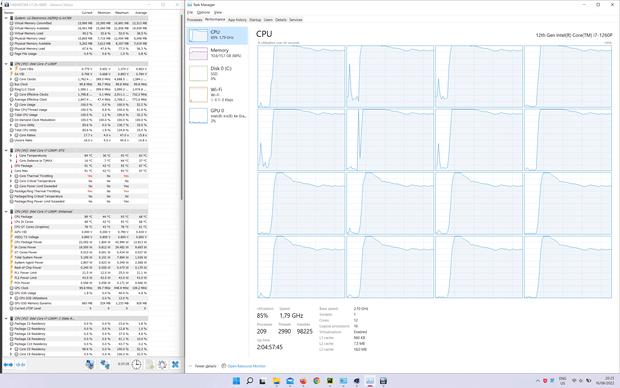620x388 pixels.
Task: Expand the Core Clocks sensor row
Action: (x=11, y=79)
